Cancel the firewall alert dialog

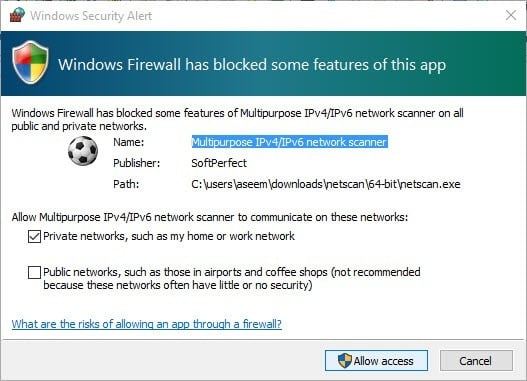(x=476, y=361)
